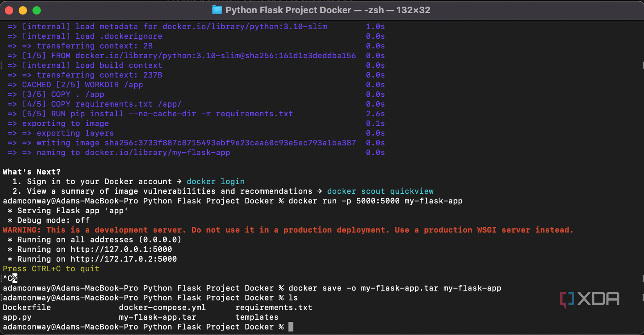Click the 'docker login' command suggestion
Image resolution: width=644 pixels, height=335 pixels.
215,182
